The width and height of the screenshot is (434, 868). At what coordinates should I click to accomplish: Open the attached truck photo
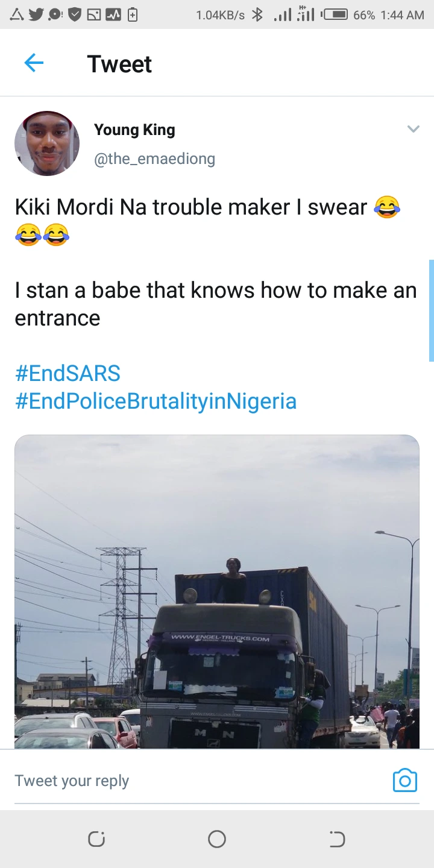click(x=217, y=591)
